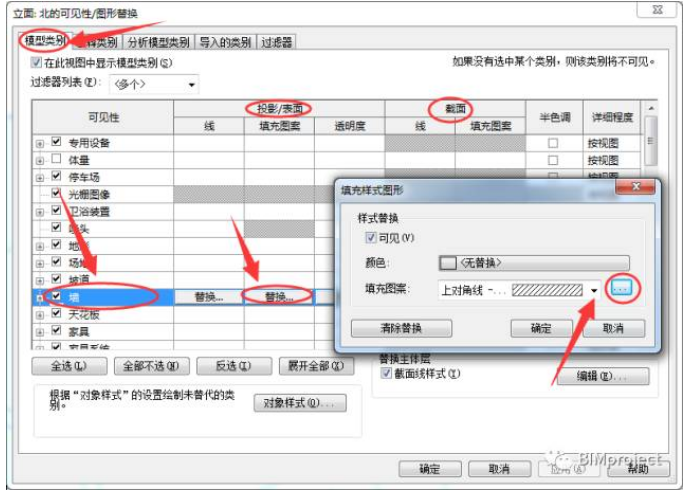690x494 pixels.
Task: Close the 填充样式图形 dialog
Action: click(x=635, y=187)
